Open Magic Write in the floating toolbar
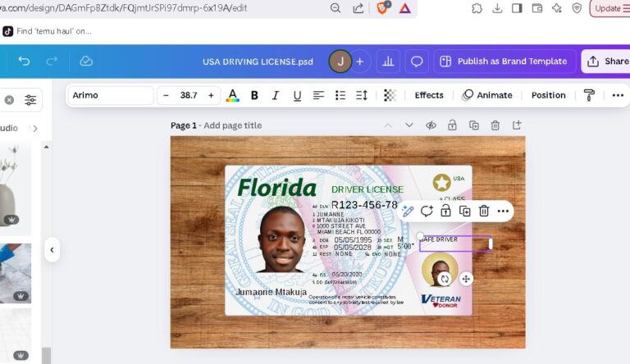The height and width of the screenshot is (364, 630). 408,211
